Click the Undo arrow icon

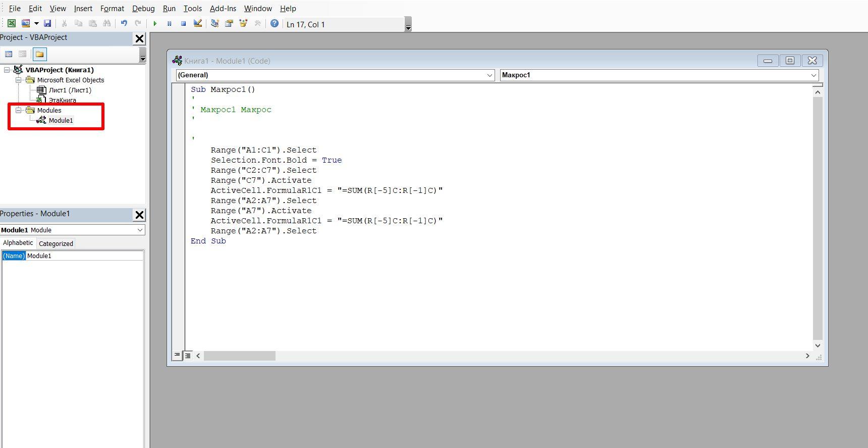[x=124, y=23]
